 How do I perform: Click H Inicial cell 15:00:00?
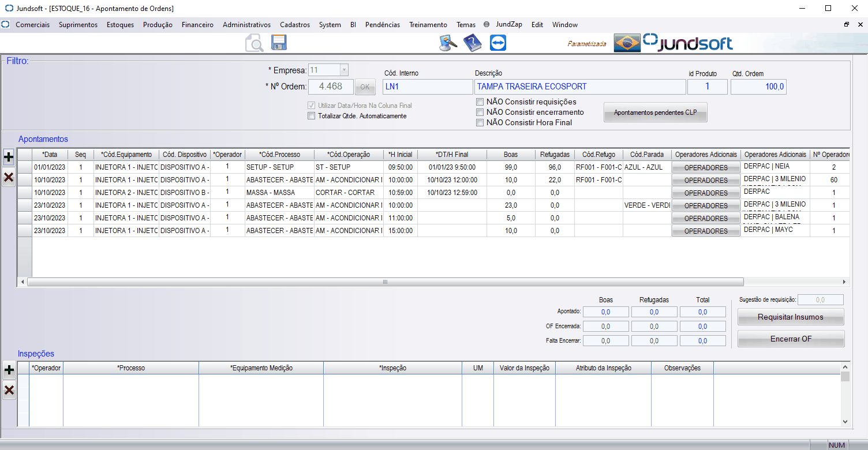400,231
